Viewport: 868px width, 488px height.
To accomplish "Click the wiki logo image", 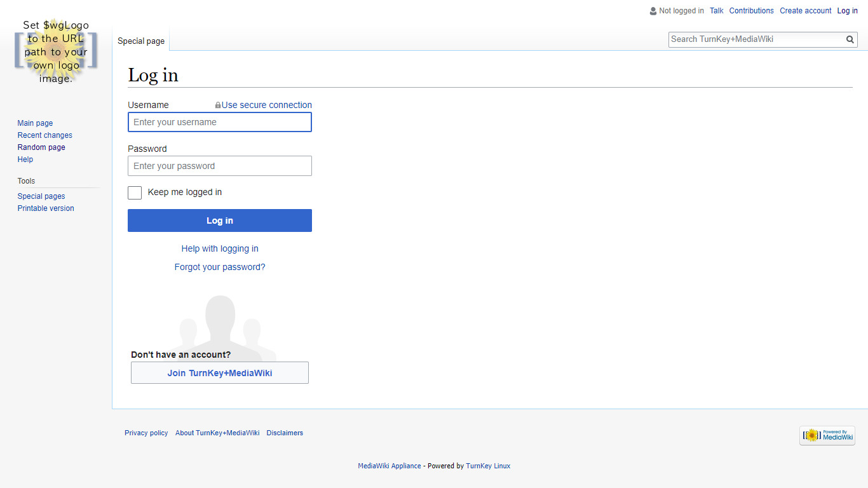I will 56,51.
